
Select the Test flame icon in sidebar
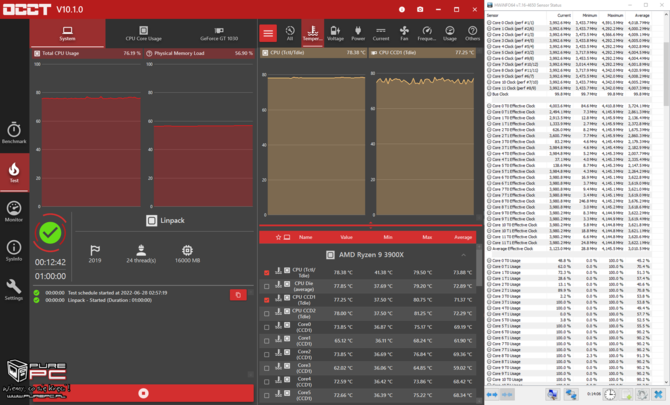click(x=14, y=172)
